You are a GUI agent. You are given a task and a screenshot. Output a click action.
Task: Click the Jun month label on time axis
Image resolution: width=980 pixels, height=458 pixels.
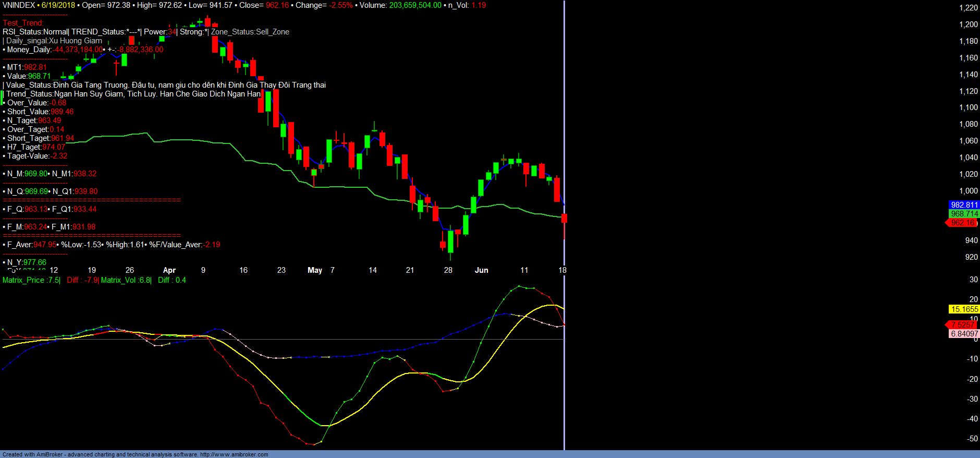click(x=481, y=270)
